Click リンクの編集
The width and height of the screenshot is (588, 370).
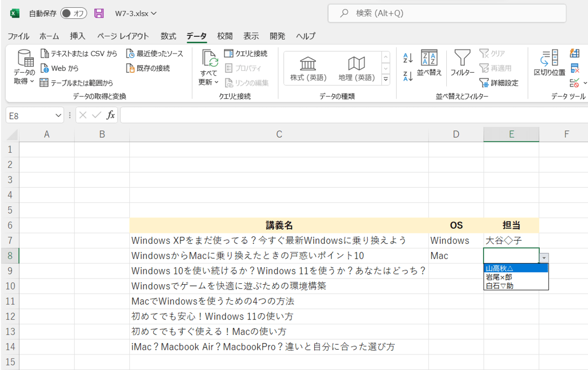(247, 83)
